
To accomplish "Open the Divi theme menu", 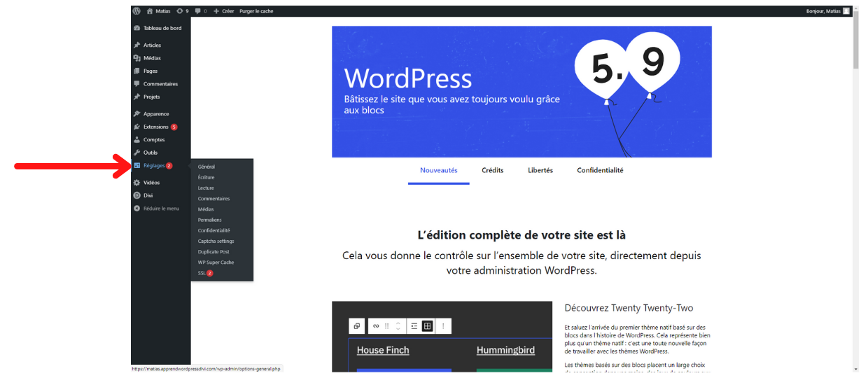I will point(148,195).
